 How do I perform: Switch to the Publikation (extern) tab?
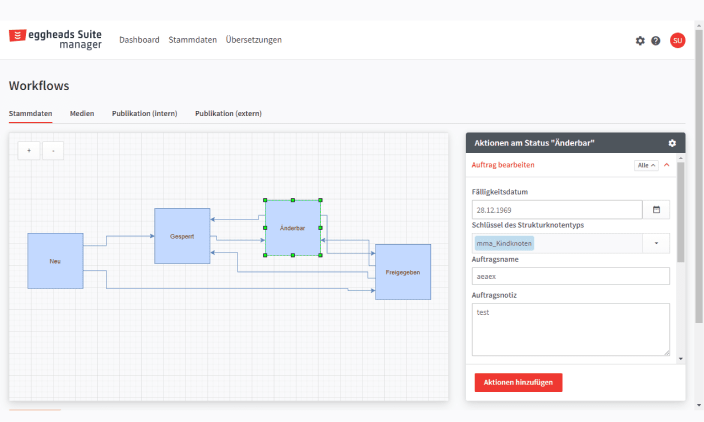(228, 114)
